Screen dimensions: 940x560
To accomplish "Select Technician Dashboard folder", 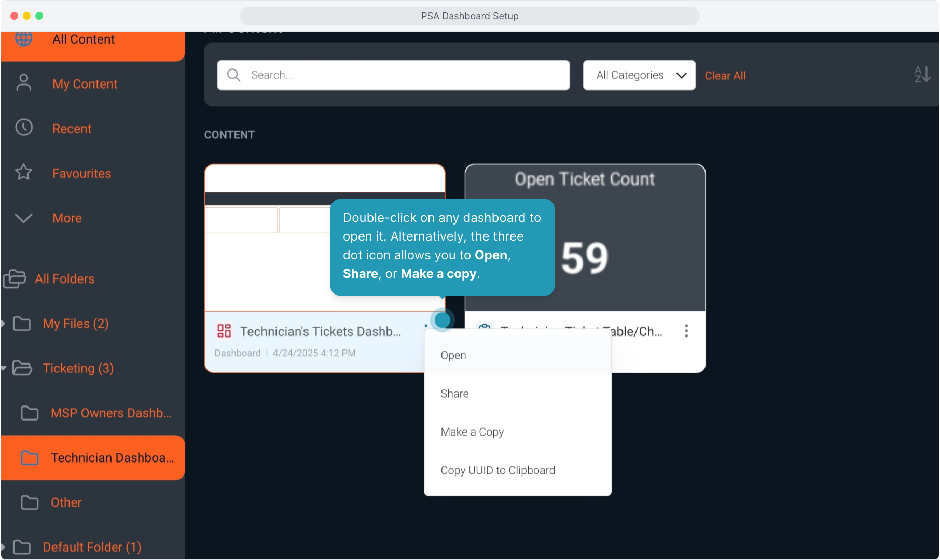I will [113, 458].
